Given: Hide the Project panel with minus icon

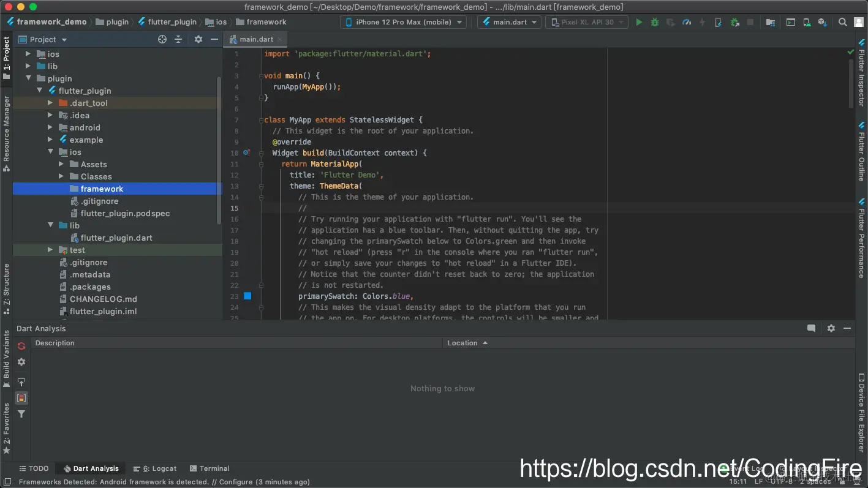Looking at the screenshot, I should (214, 39).
